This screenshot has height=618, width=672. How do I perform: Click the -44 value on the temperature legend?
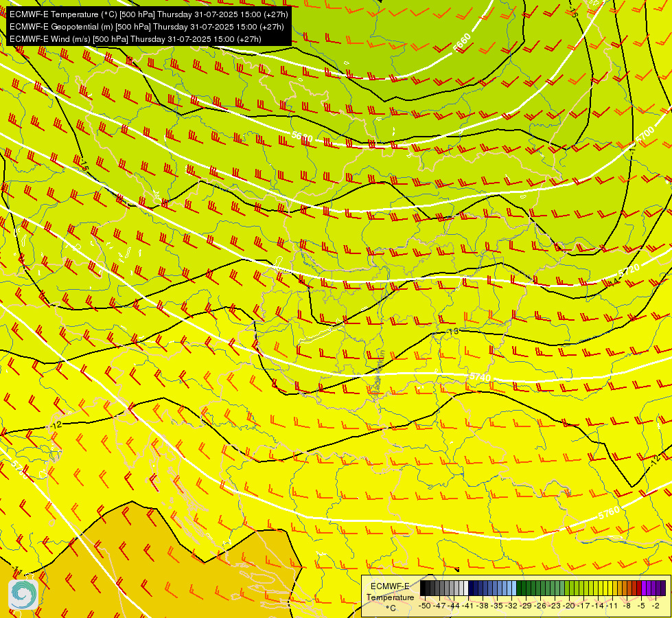pos(454,606)
